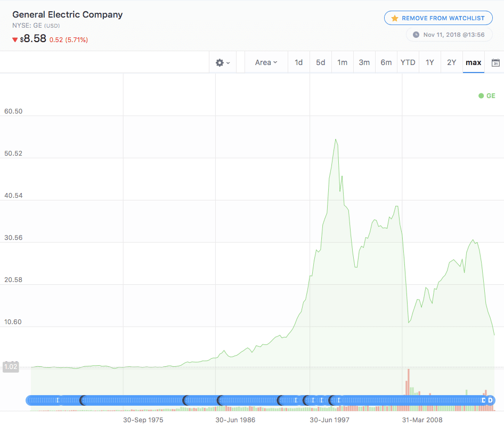Click Remove From Watchlist button
504x426 pixels.
(438, 18)
